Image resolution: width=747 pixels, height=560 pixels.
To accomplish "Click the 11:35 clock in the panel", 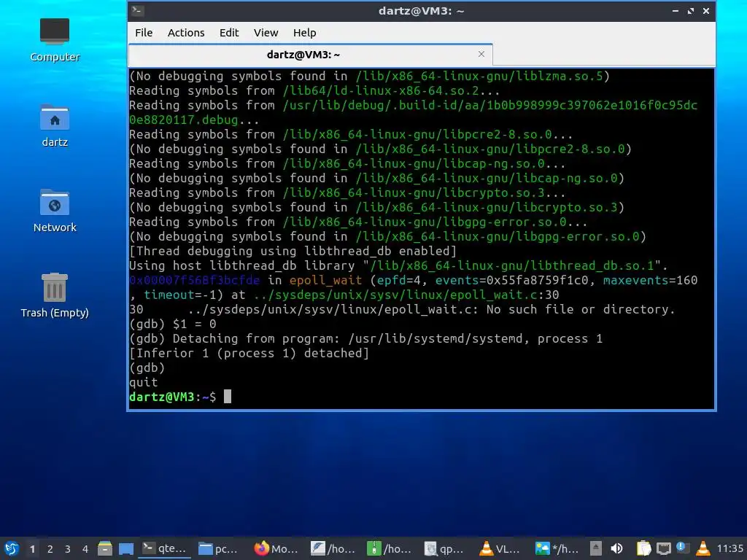I will 729,549.
